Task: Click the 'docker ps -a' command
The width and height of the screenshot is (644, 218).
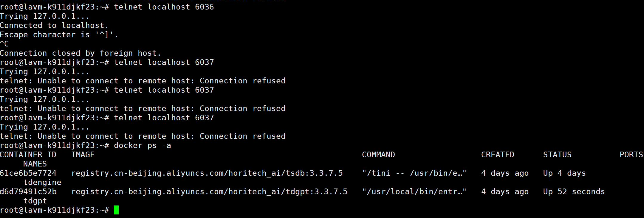Action: pyautogui.click(x=142, y=146)
